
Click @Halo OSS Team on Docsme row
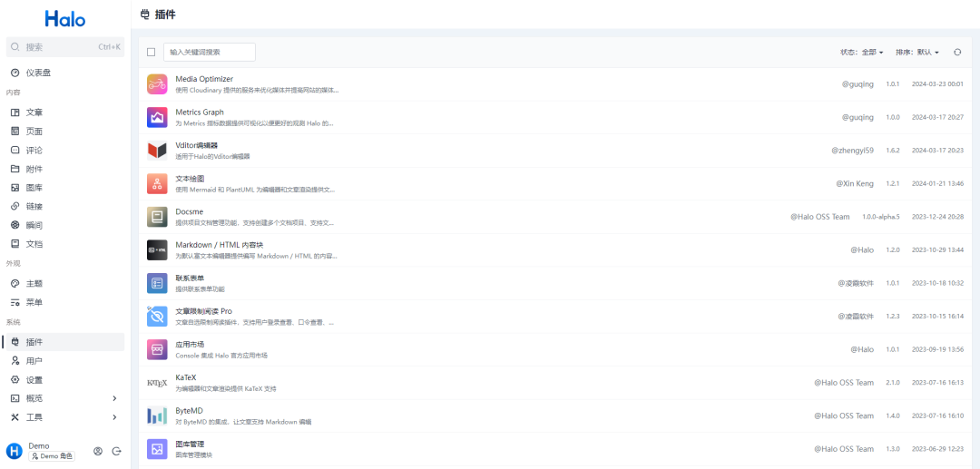820,217
